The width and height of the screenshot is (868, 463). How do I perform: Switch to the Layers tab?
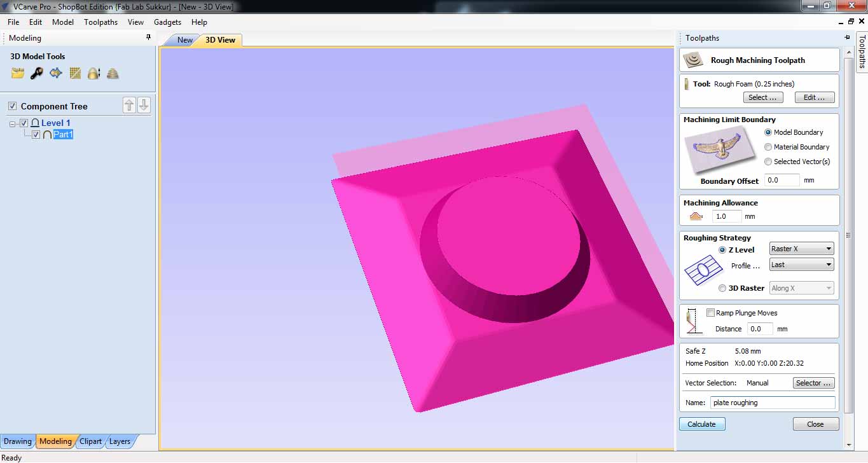(x=120, y=441)
